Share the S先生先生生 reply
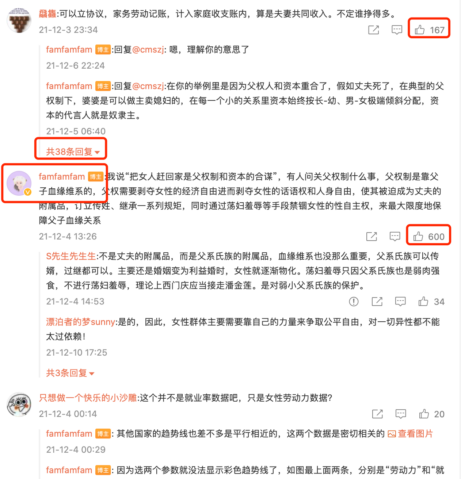The image size is (461, 479). (377, 302)
